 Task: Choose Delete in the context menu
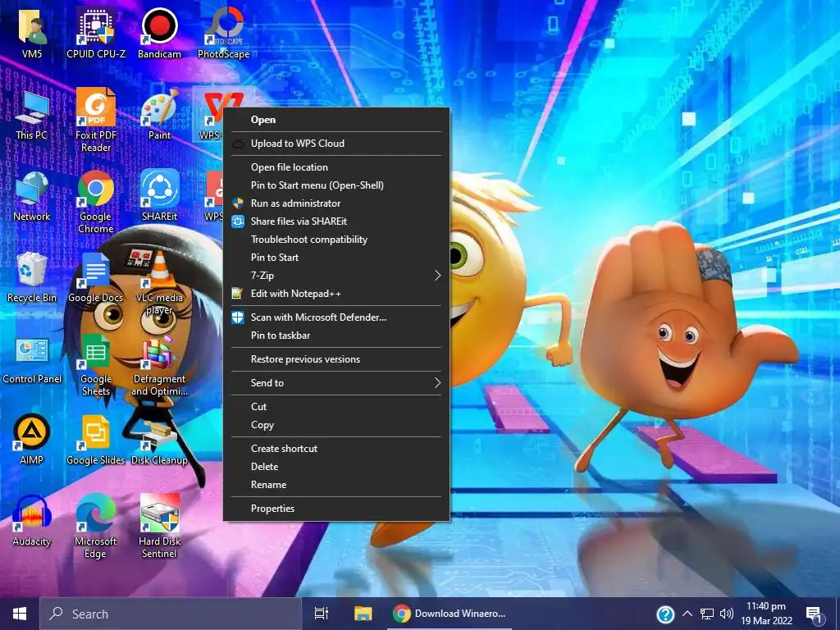(x=336, y=467)
